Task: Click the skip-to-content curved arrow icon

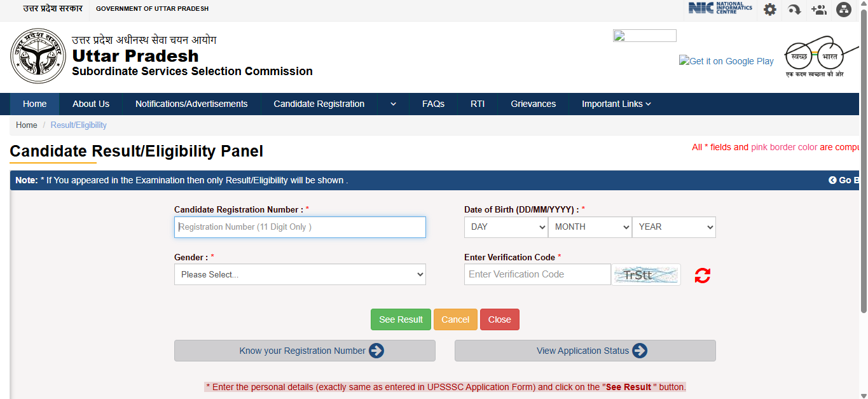Action: pyautogui.click(x=794, y=10)
